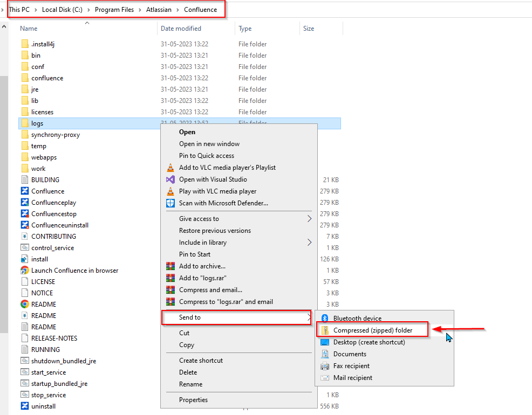
Task: Sort by the Size column header
Action: (309, 29)
